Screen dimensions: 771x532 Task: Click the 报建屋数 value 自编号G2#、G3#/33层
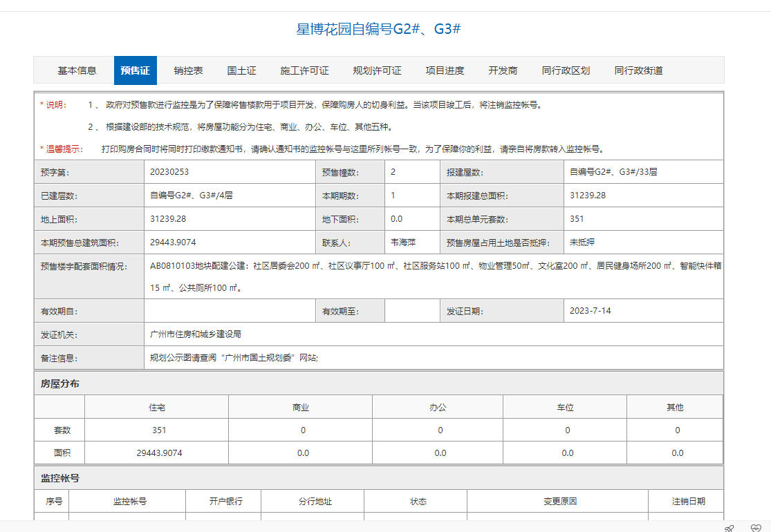613,172
